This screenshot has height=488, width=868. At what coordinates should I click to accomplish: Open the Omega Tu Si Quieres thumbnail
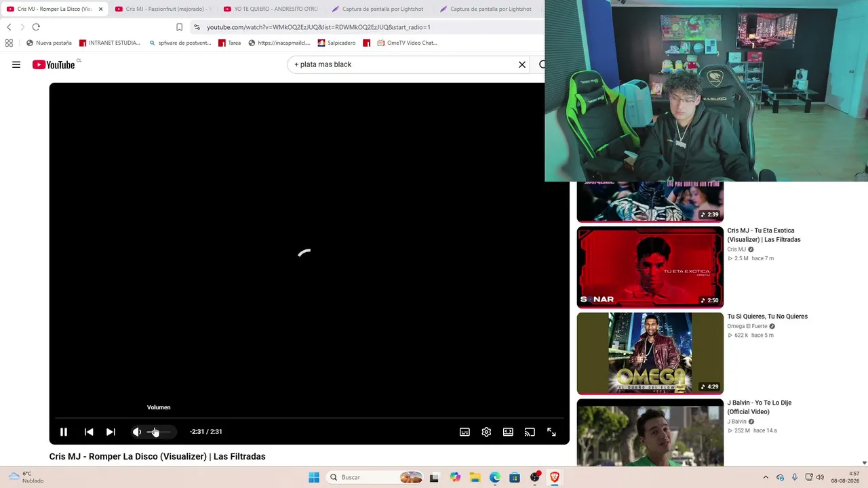pyautogui.click(x=650, y=353)
